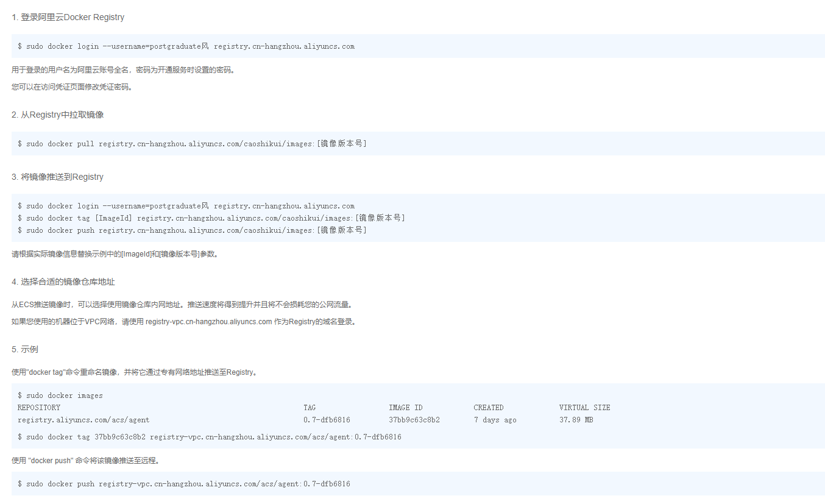This screenshot has width=825, height=504.
Task: Click the "sudo docker tag 37bb9c63c8b2" command line
Action: click(209, 437)
